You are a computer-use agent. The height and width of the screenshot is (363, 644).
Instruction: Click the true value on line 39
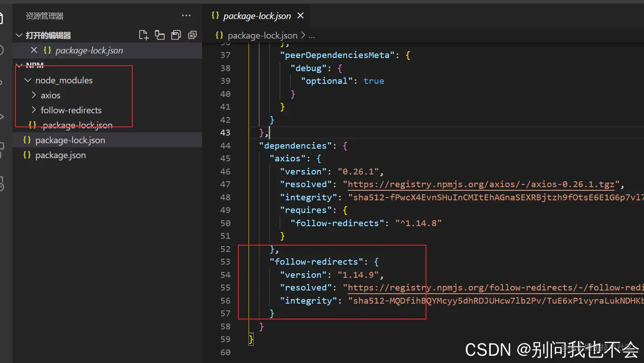tap(374, 81)
